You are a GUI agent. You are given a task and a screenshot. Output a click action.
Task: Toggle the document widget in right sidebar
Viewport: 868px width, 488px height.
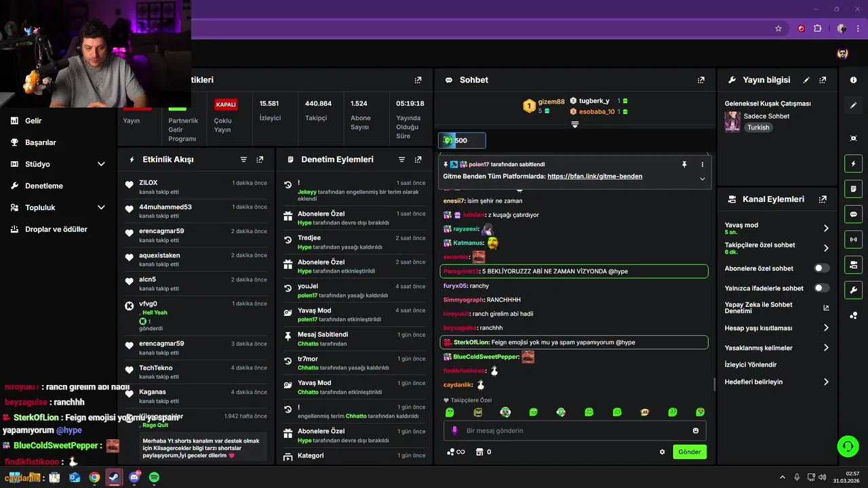853,188
